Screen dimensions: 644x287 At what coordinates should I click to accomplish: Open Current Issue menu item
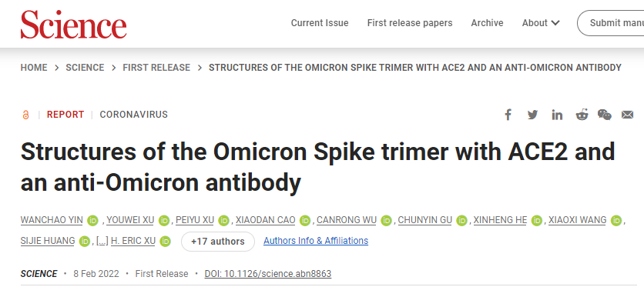click(x=320, y=23)
